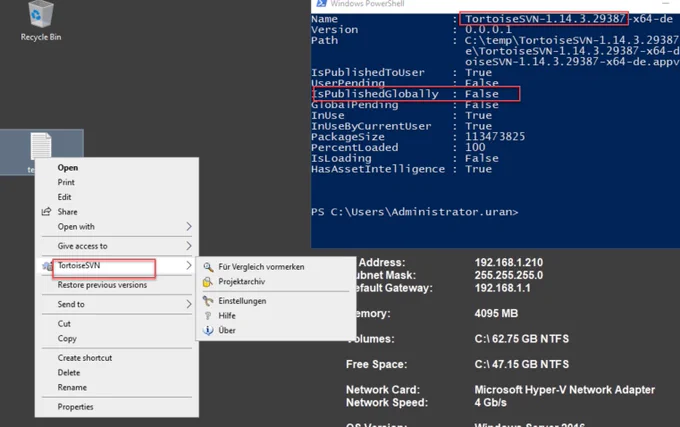
Task: Click the memory value 4095 MB
Action: point(496,313)
